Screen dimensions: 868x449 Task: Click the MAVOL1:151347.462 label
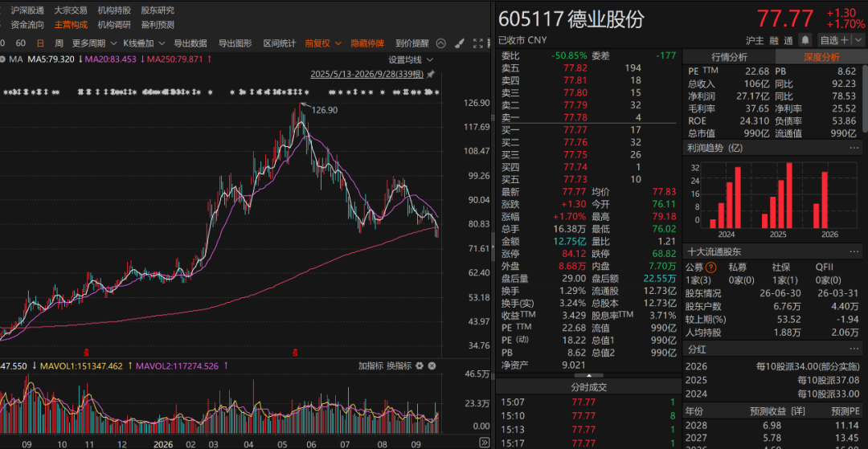pos(81,366)
